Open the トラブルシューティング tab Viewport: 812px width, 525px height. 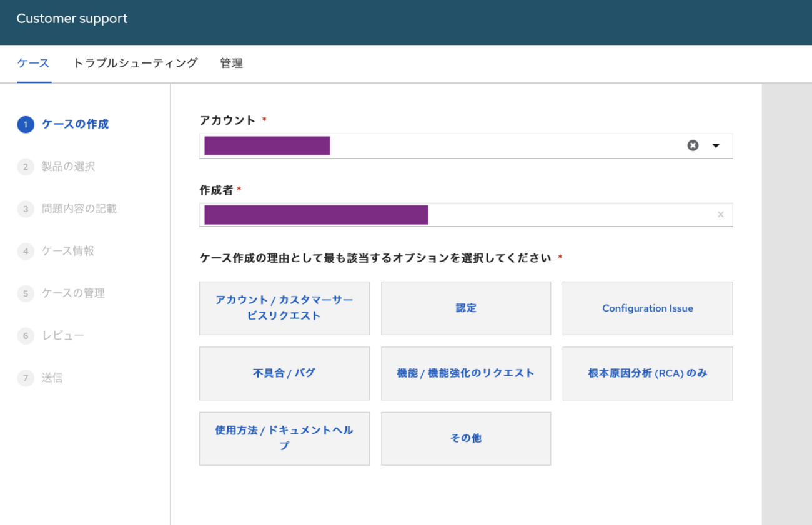tap(135, 63)
